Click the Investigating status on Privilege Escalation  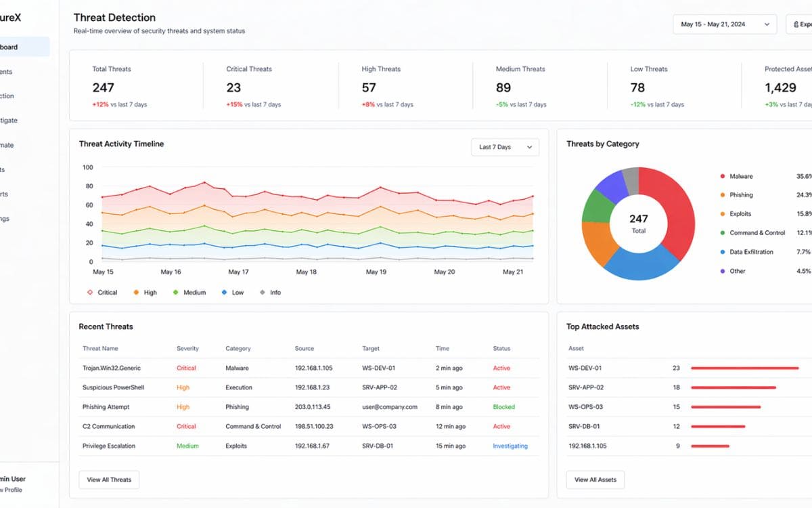510,446
